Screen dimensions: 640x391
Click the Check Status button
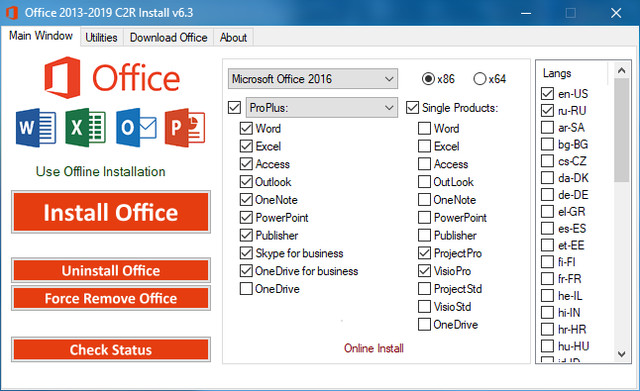point(111,350)
